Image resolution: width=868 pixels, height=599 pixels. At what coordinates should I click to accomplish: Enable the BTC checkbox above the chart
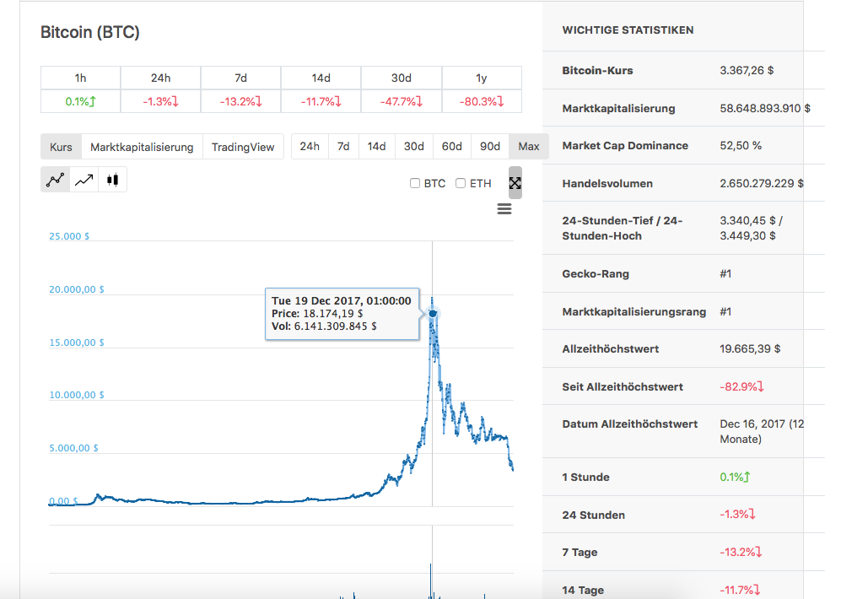[415, 183]
